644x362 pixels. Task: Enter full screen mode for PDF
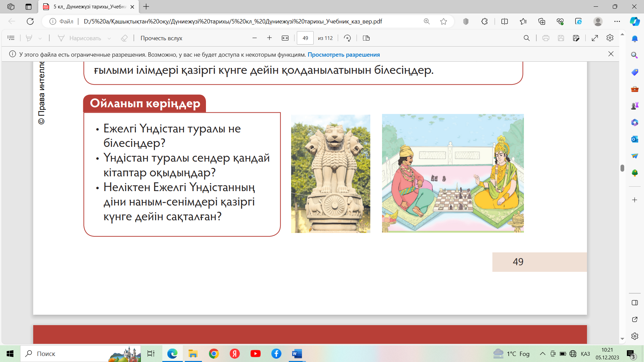(x=595, y=38)
